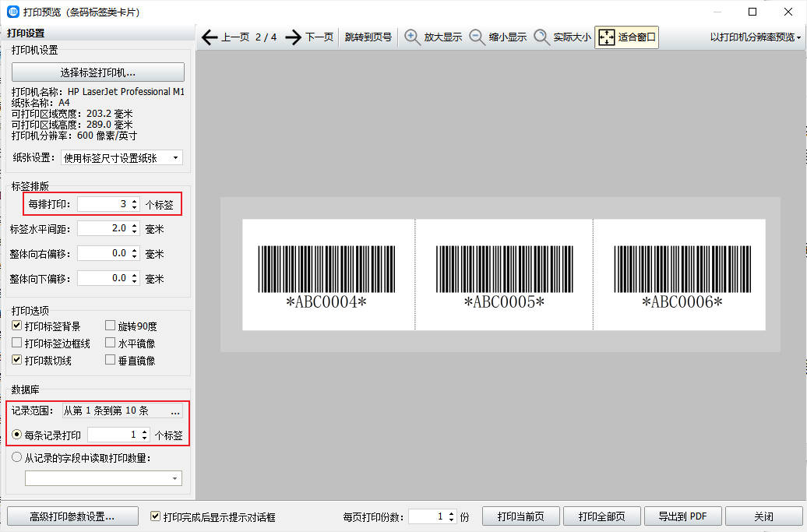Open 纸张设置 combo box
This screenshot has width=807, height=532.
click(122, 158)
